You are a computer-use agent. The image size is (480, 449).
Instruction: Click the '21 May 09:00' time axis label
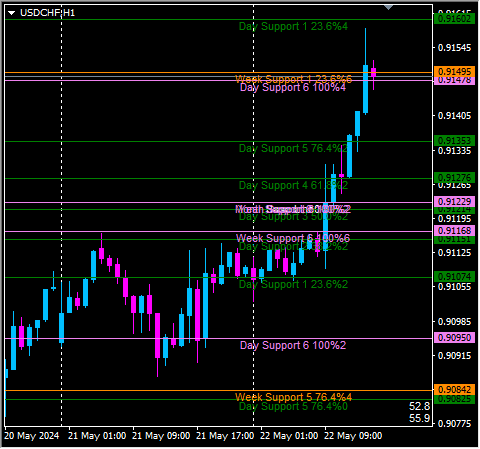click(161, 436)
